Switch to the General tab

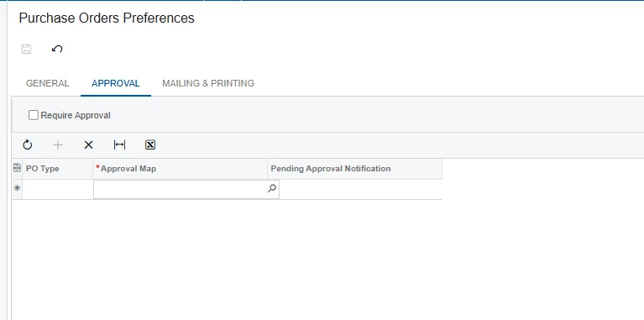pyautogui.click(x=48, y=83)
